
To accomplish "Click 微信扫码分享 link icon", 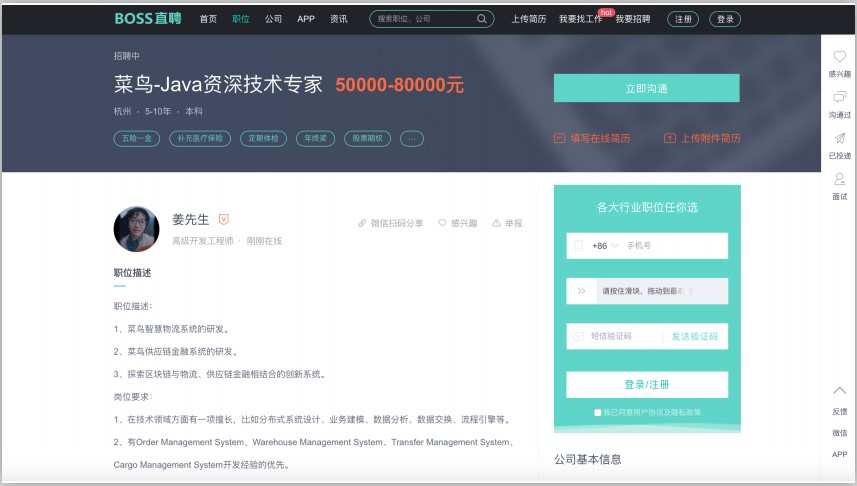I will tap(362, 223).
